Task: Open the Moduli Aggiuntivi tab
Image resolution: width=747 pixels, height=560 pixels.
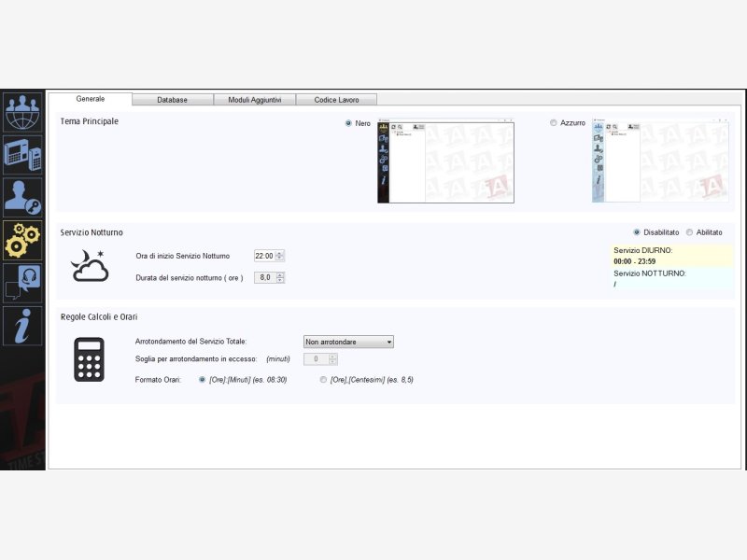Action: [x=254, y=100]
